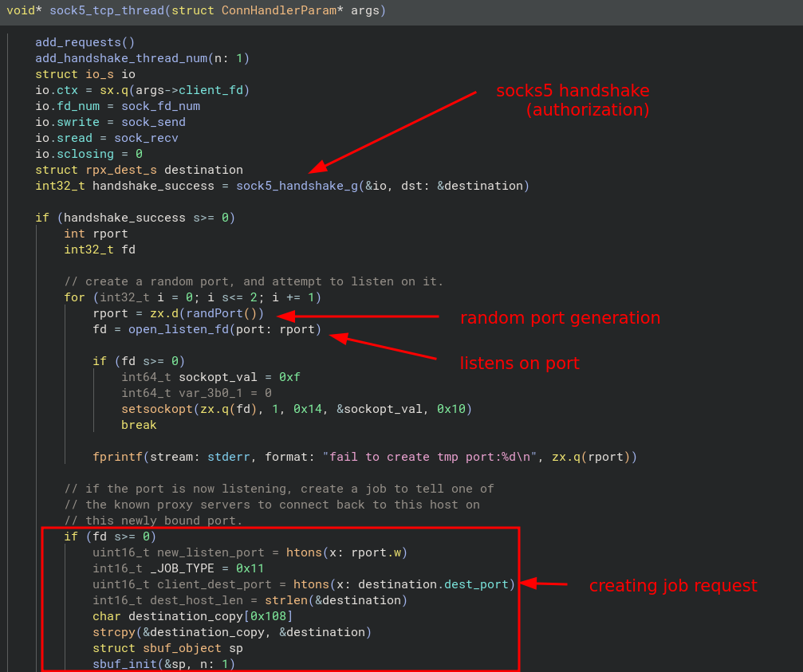The height and width of the screenshot is (672, 803).
Task: Select the fprintf call
Action: coord(118,457)
